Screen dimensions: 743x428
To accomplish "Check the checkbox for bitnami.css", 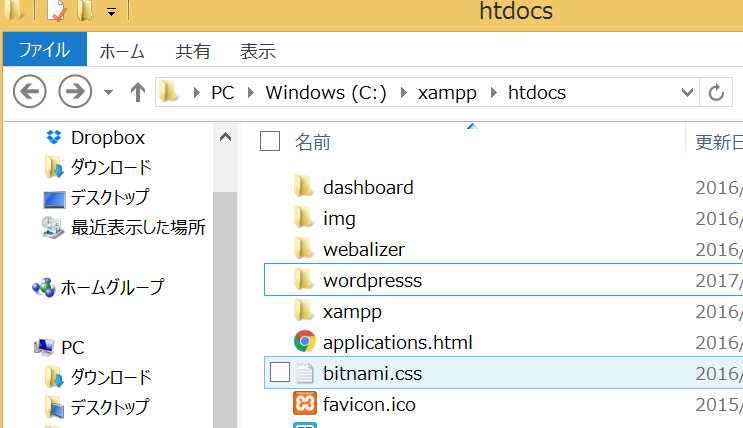I will [280, 372].
